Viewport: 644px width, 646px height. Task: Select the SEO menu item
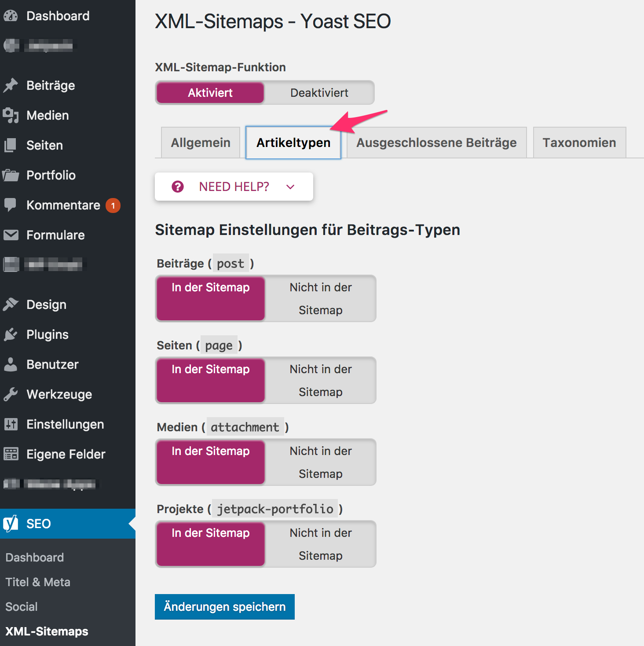(68, 524)
